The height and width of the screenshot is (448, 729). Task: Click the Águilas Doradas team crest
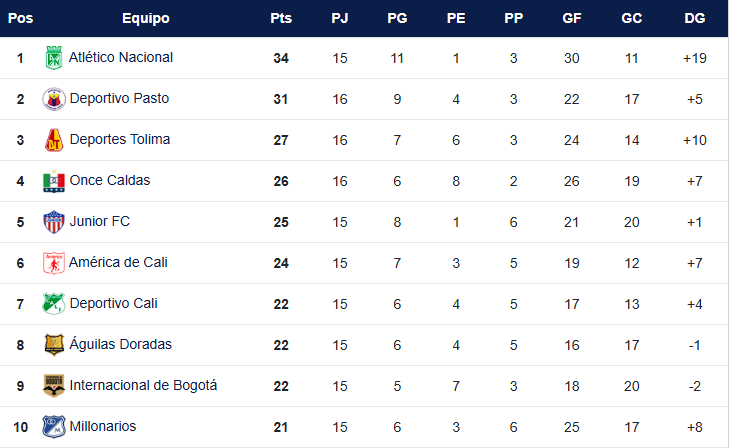click(54, 345)
